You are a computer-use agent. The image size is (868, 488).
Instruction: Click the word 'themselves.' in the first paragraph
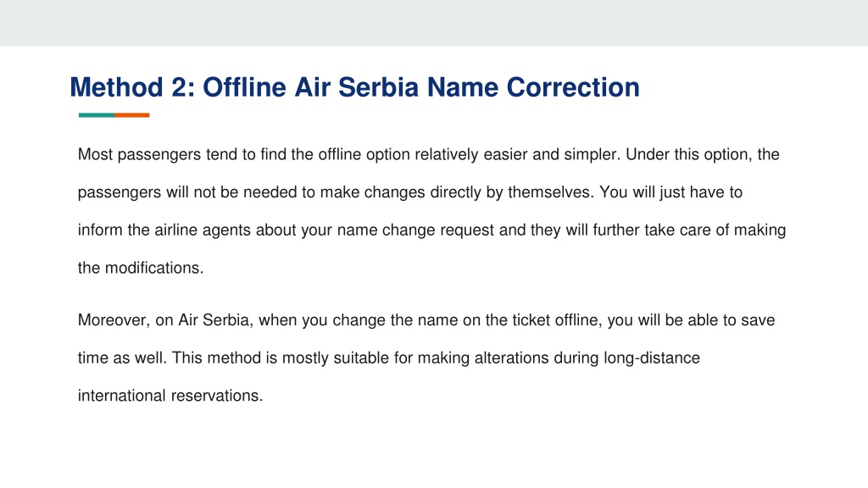pos(551,192)
